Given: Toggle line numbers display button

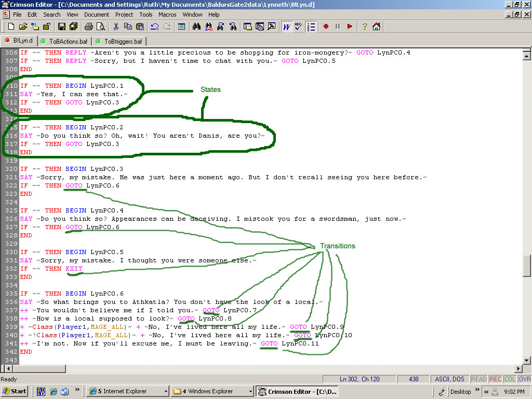Looking at the screenshot, I should coord(311,26).
